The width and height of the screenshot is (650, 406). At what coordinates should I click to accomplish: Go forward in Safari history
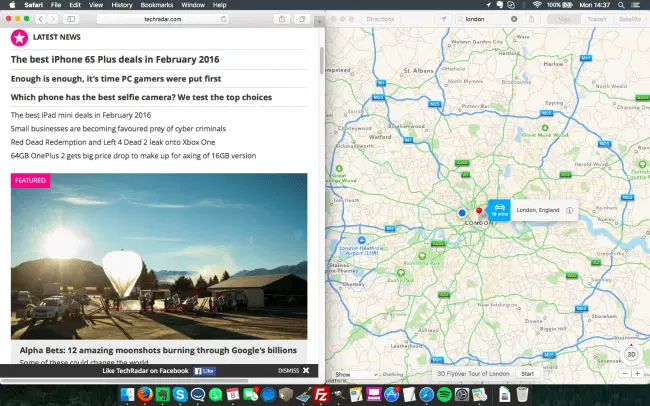pos(52,19)
